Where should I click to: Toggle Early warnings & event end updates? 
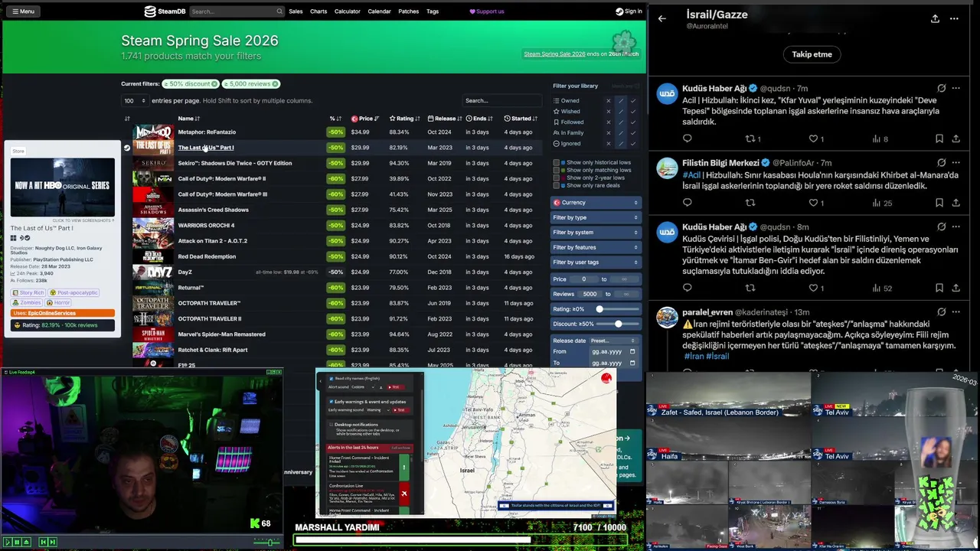click(x=332, y=402)
